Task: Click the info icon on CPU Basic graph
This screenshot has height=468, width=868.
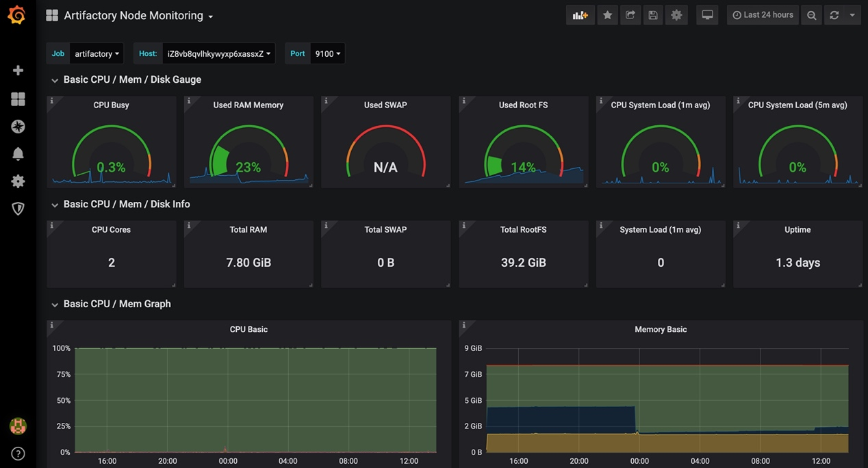Action: (x=51, y=325)
